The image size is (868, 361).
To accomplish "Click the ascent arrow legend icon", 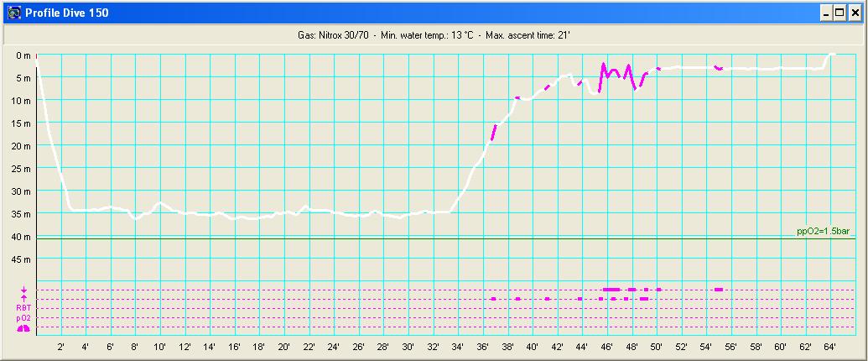I will (23, 299).
